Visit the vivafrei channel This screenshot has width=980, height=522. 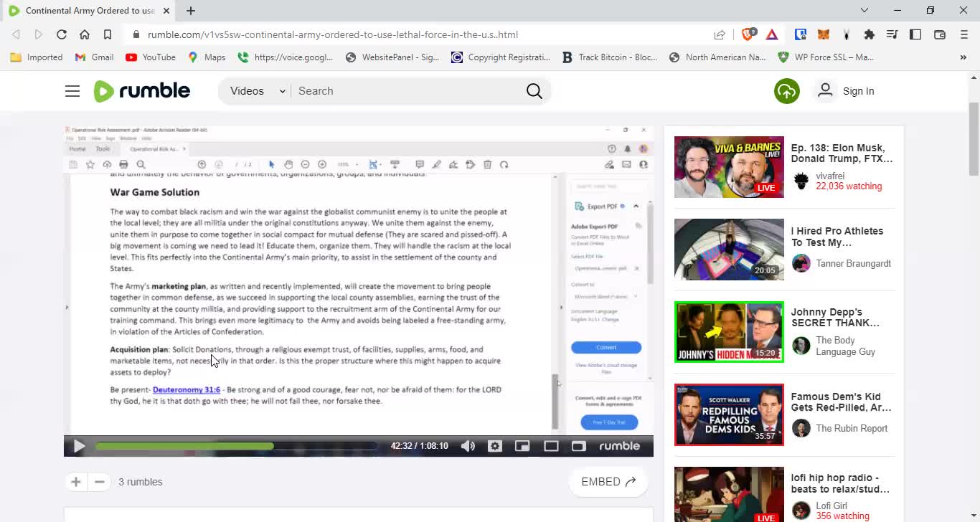tap(830, 176)
